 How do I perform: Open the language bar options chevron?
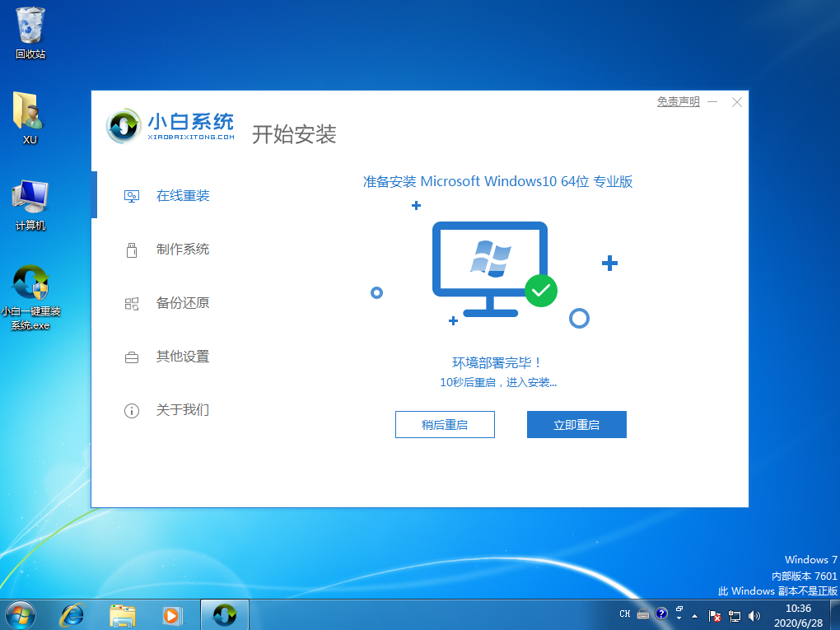coord(679,619)
